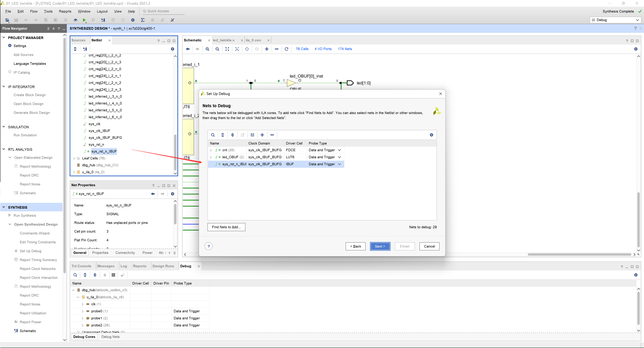This screenshot has width=644, height=348.
Task: Expand the cnt (26) net row
Action: 211,150
